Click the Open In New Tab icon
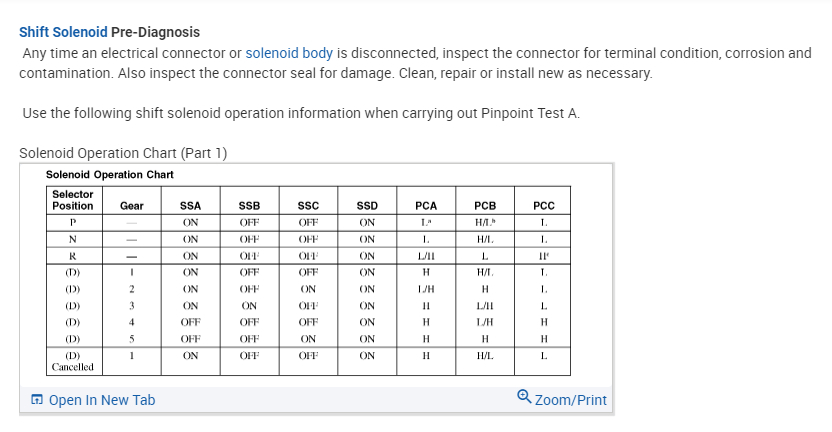 (36, 400)
